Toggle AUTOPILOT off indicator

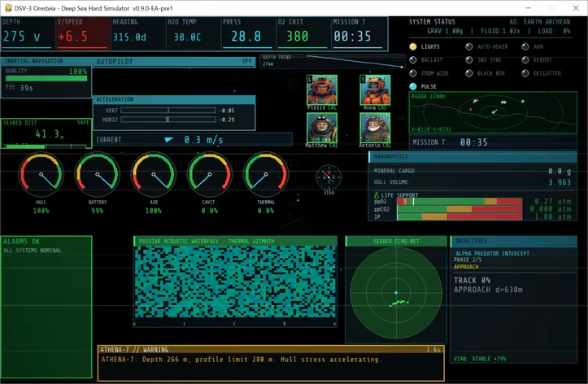pyautogui.click(x=246, y=61)
